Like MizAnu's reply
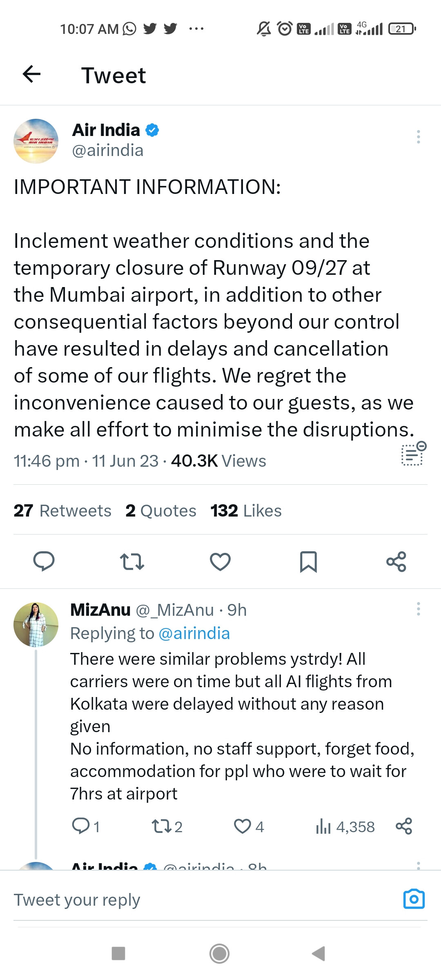 [243, 826]
